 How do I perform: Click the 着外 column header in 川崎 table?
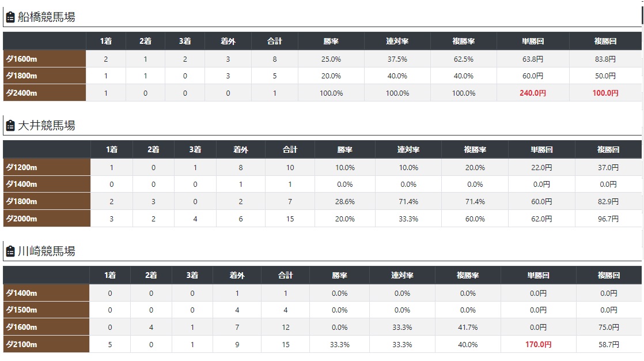click(237, 276)
